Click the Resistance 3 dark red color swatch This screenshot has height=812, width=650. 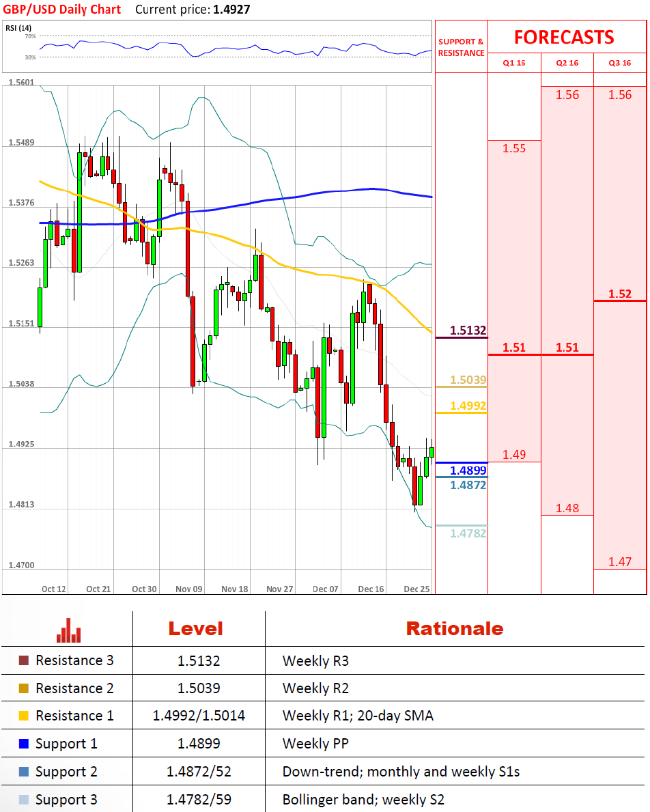coord(23,660)
